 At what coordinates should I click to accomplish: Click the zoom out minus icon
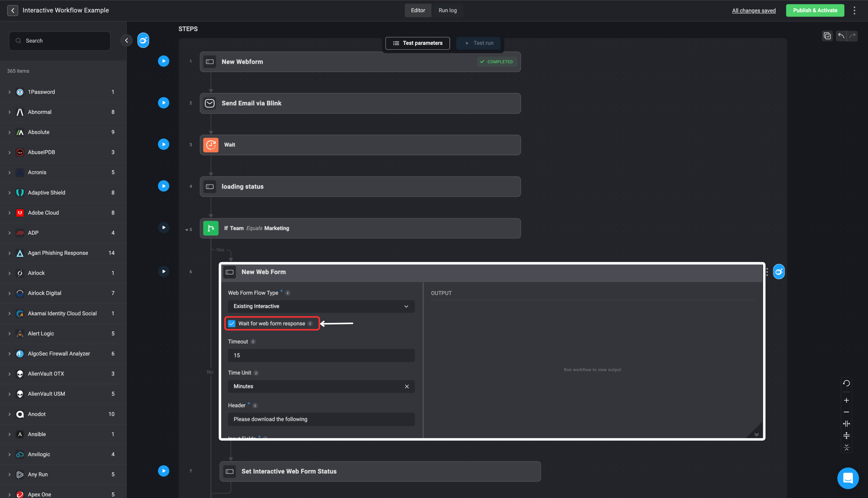(x=846, y=412)
